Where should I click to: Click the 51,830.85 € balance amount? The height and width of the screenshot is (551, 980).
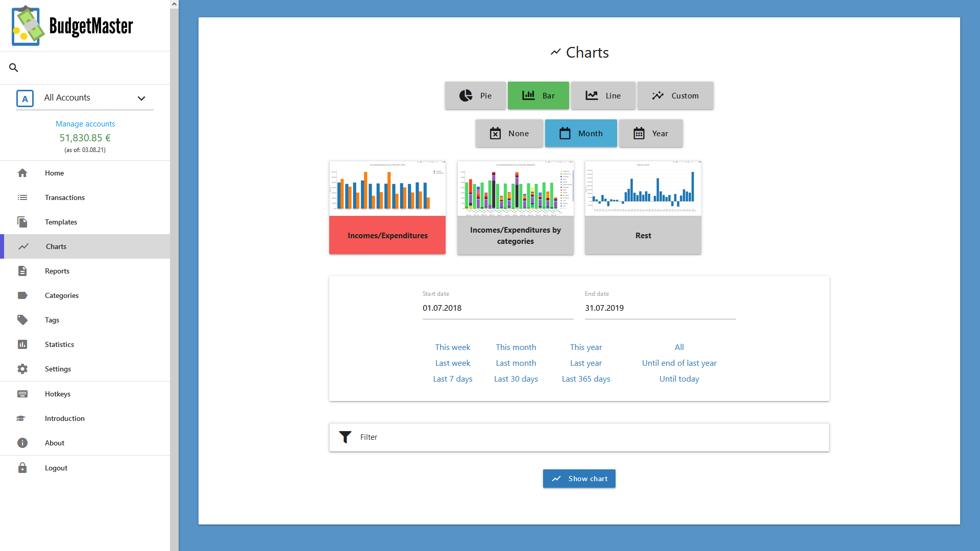[85, 138]
